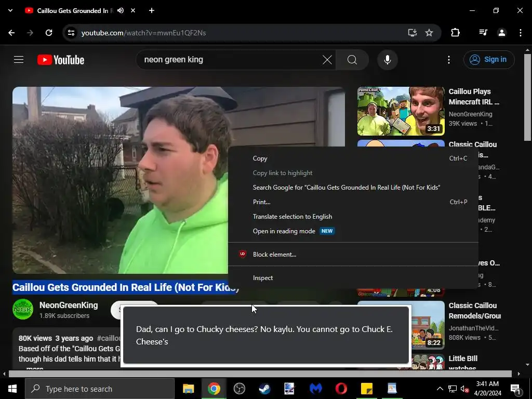The height and width of the screenshot is (399, 532).
Task: Reload the page
Action: [49, 33]
